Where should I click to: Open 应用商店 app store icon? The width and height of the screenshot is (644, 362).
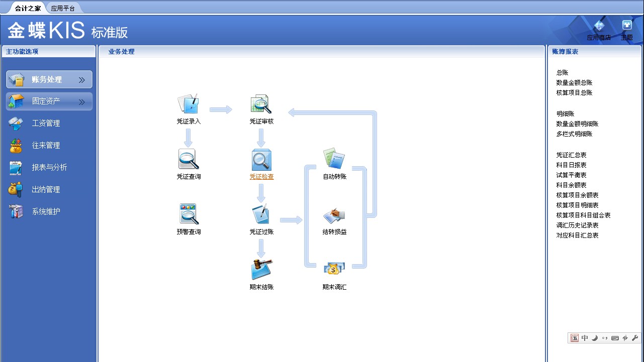[x=599, y=26]
